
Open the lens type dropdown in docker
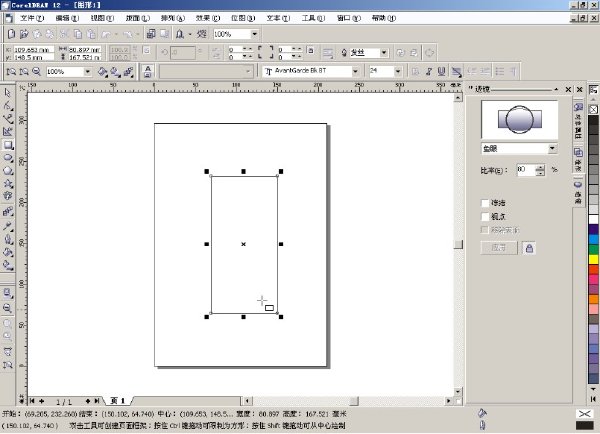point(552,148)
